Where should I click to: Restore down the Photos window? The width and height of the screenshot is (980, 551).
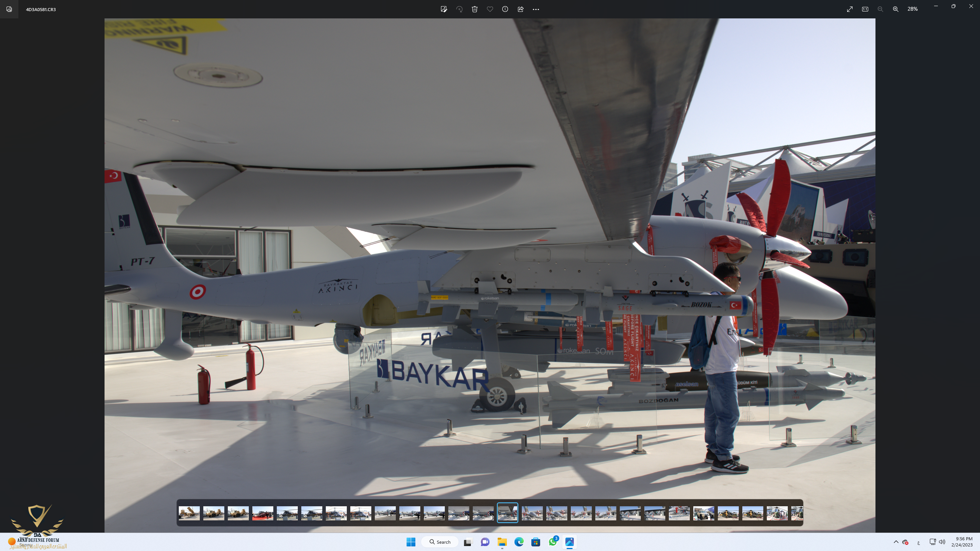(x=954, y=6)
